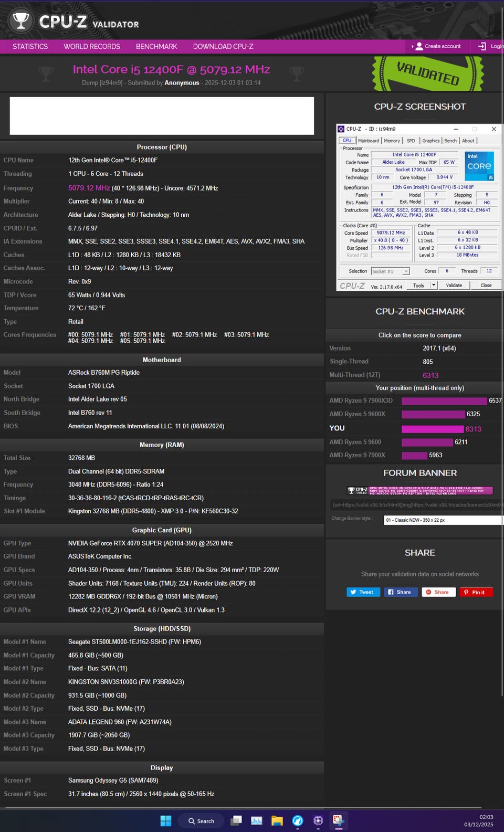Click the "Storage (HDD/SSD)" section header
This screenshot has height=832, width=504.
click(x=162, y=628)
